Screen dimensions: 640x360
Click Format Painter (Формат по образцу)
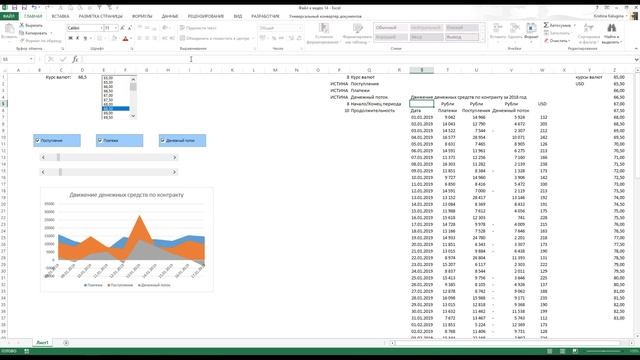[x=40, y=41]
